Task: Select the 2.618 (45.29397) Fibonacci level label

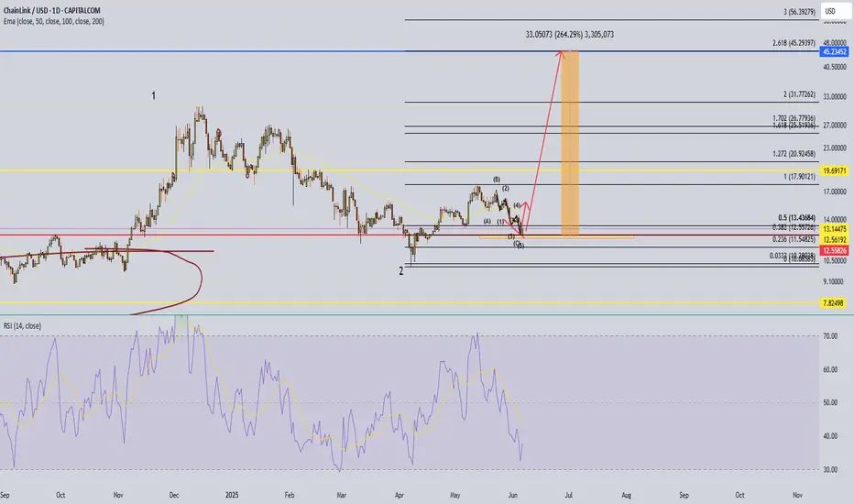Action: (794, 43)
